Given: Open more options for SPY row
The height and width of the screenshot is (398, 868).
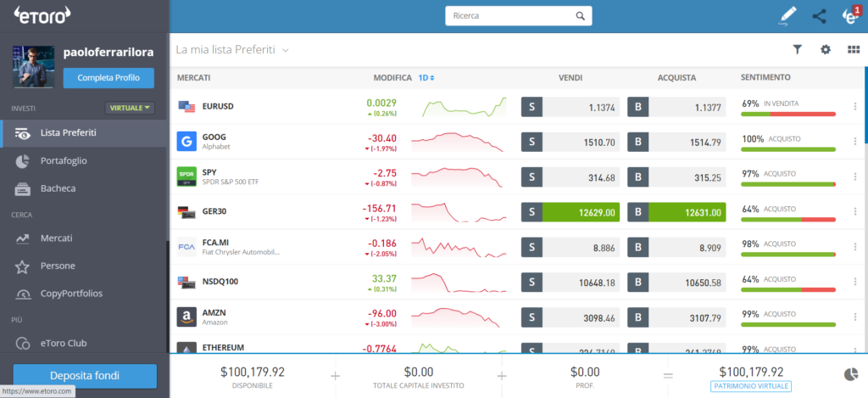Looking at the screenshot, I should tap(855, 177).
